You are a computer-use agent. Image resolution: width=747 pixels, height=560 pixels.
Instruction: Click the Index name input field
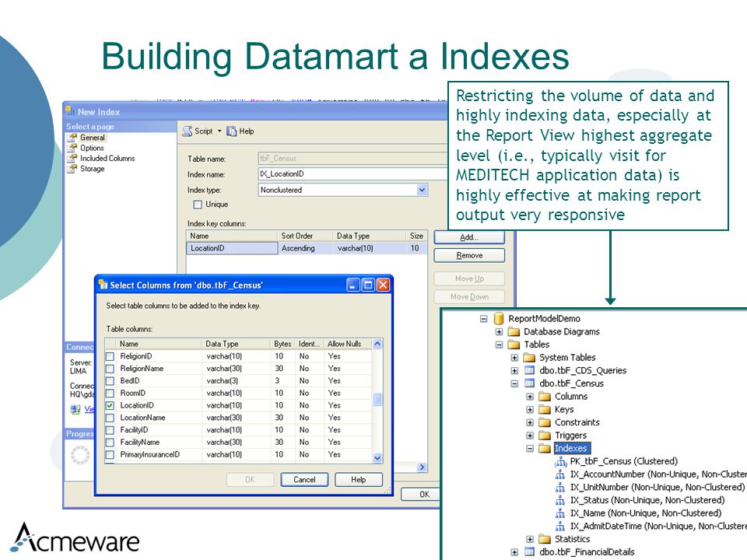click(x=353, y=174)
